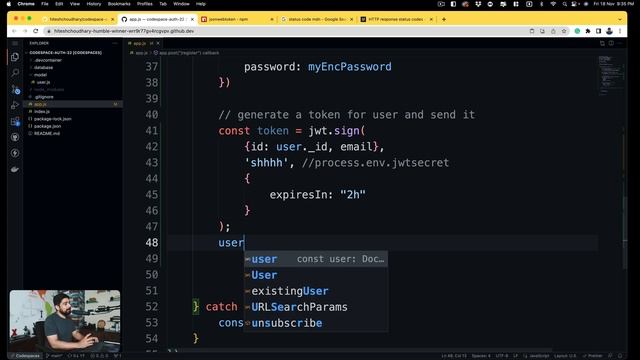This screenshot has height=360, width=640.
Task: Switch to the status code mdn Google tab
Action: 317,19
